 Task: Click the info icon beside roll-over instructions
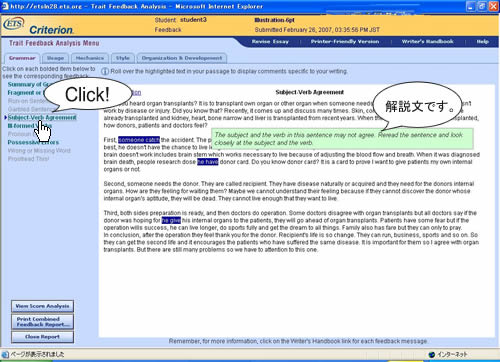click(105, 71)
